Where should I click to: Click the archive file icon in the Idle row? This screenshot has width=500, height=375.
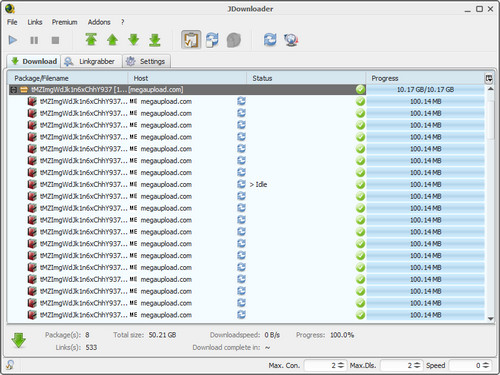[32, 184]
